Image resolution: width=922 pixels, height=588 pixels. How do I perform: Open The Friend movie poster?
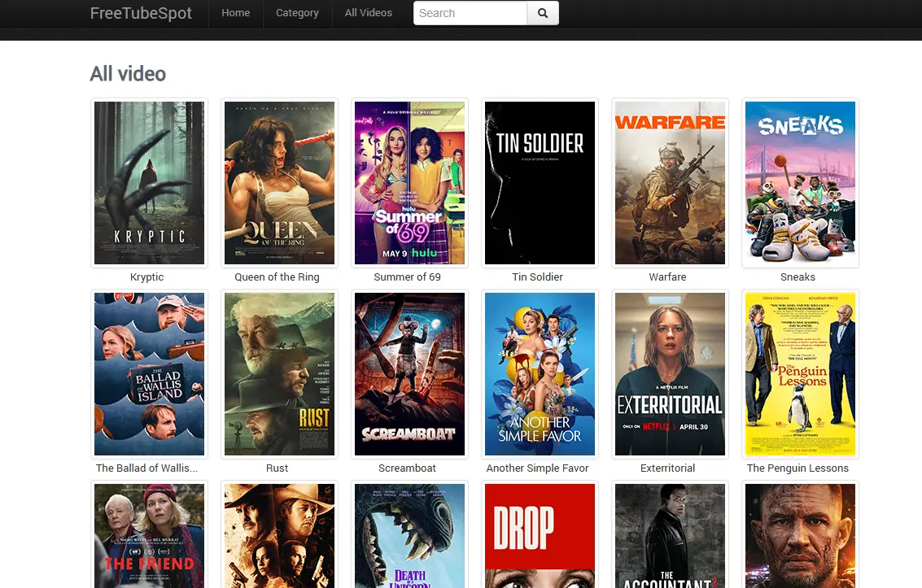pos(150,536)
